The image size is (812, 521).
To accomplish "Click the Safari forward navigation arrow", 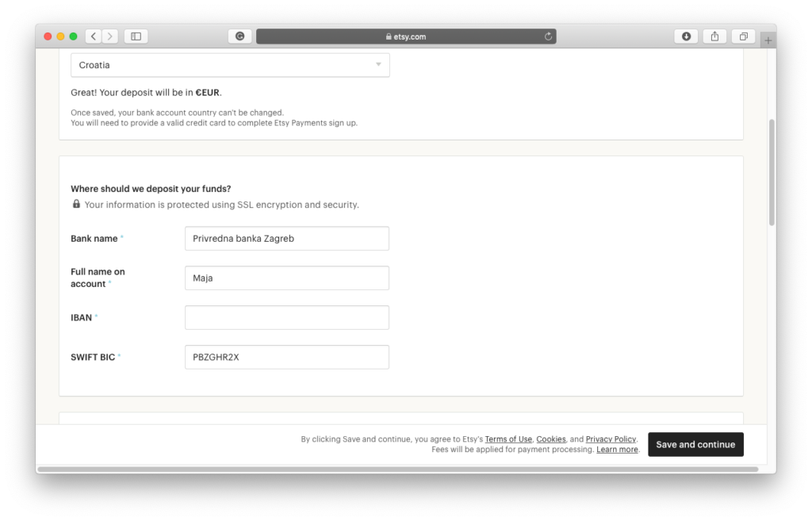I will (109, 36).
